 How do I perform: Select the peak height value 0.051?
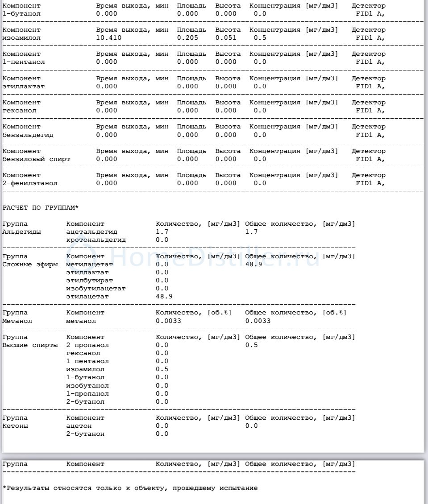tap(226, 38)
